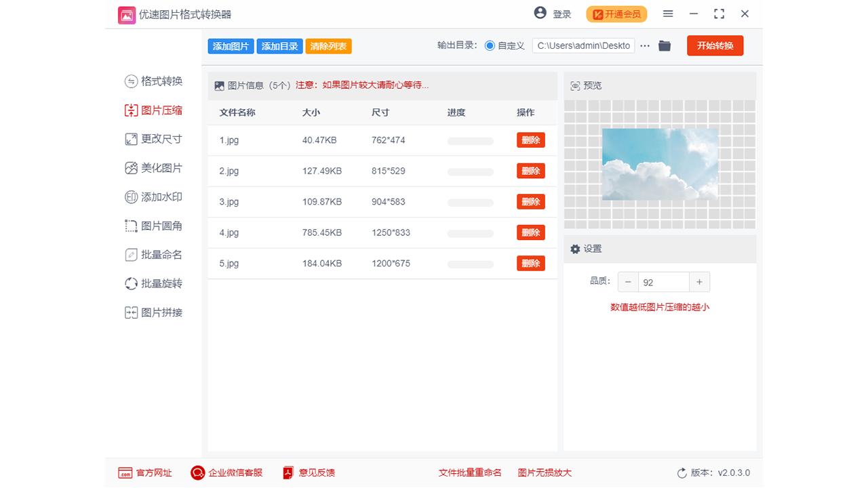Open the 意见反馈 feedback link

point(309,472)
